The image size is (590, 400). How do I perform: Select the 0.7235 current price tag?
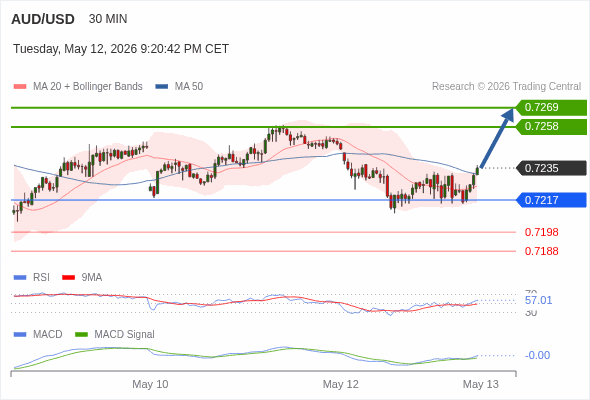(x=551, y=168)
